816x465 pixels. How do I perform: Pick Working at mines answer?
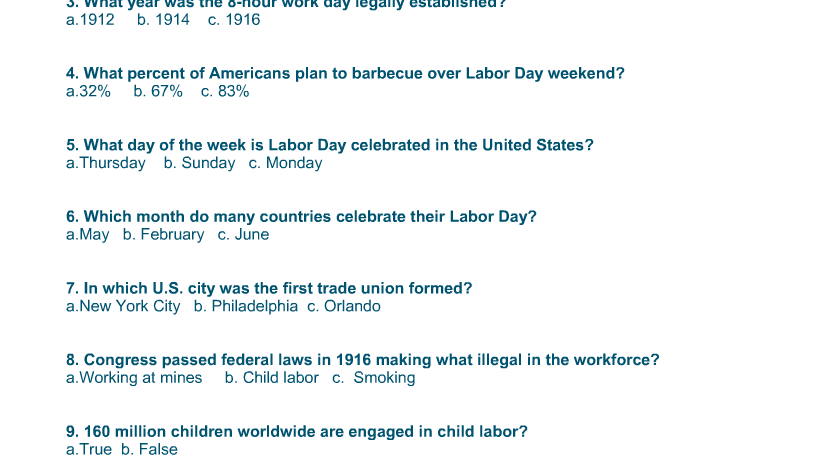click(134, 378)
